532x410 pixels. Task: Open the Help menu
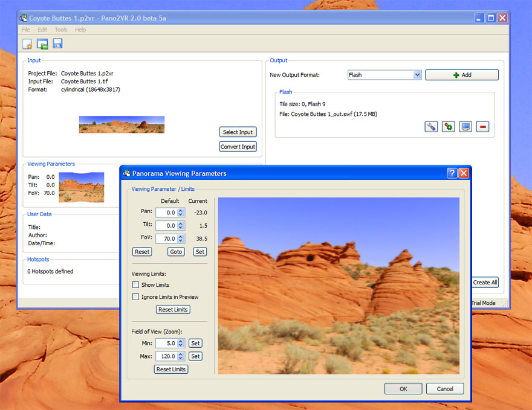coord(80,30)
